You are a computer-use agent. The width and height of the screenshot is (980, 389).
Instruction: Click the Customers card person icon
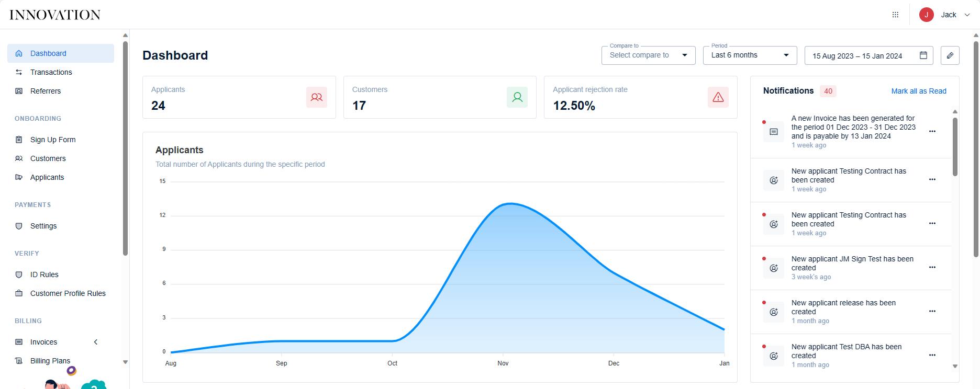point(517,97)
